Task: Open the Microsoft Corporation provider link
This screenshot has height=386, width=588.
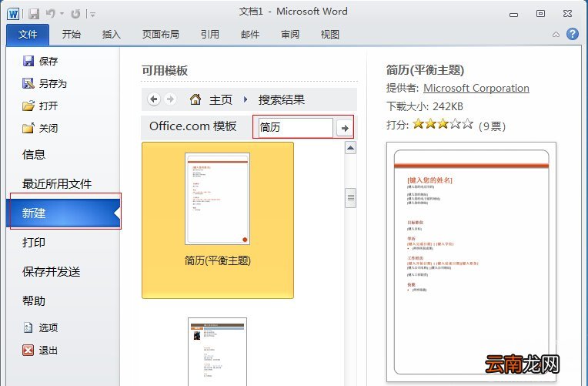Action: pyautogui.click(x=476, y=89)
